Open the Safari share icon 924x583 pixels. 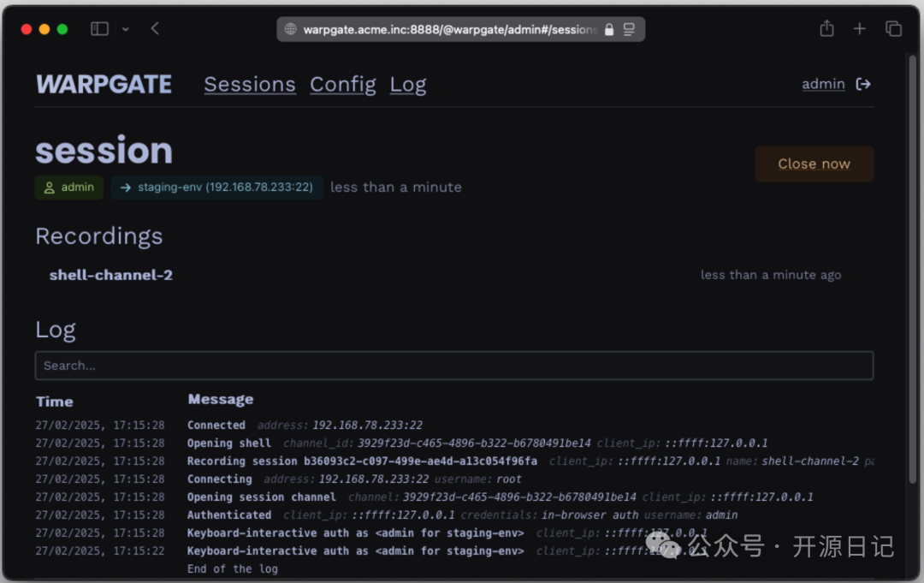[x=826, y=28]
